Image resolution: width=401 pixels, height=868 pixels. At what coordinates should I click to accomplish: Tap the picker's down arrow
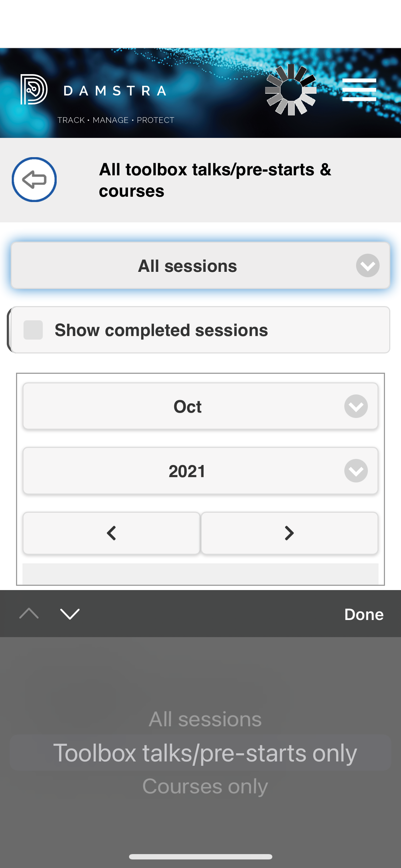coord(70,614)
